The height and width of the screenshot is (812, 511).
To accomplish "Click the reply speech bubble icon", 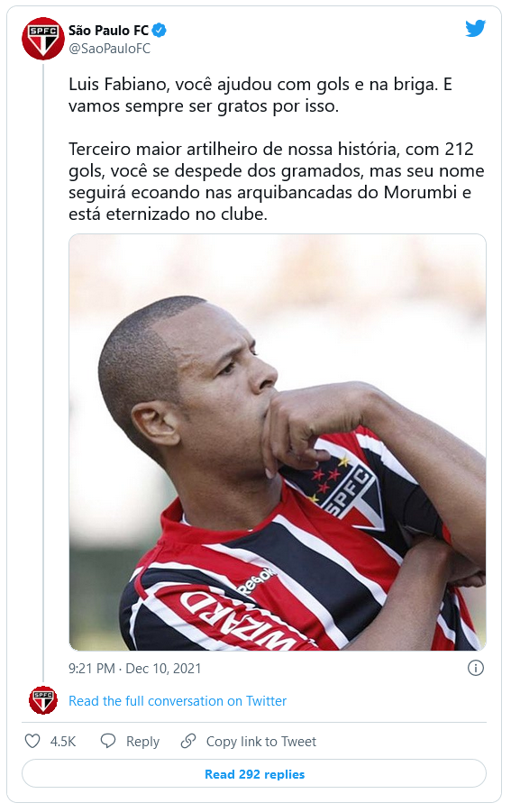I will click(107, 741).
